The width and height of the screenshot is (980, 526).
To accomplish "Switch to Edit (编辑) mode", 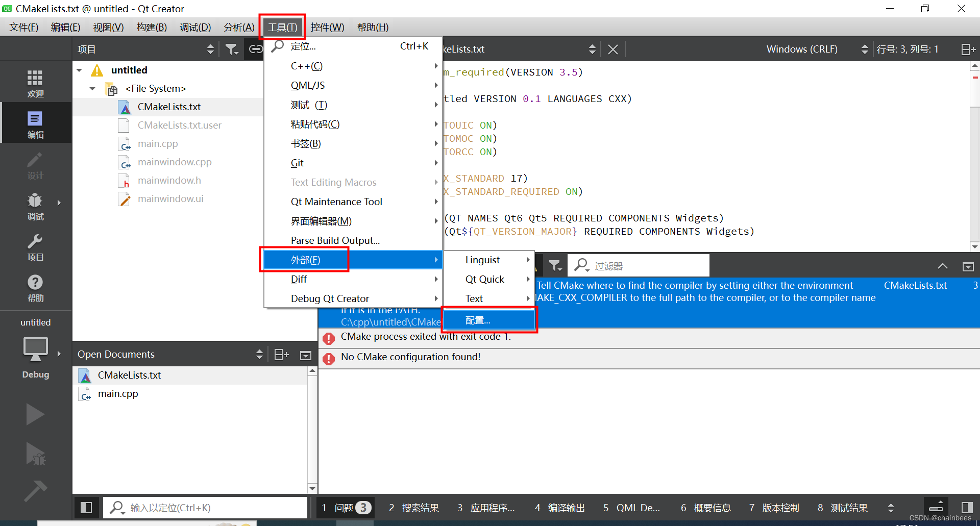I will pyautogui.click(x=35, y=124).
